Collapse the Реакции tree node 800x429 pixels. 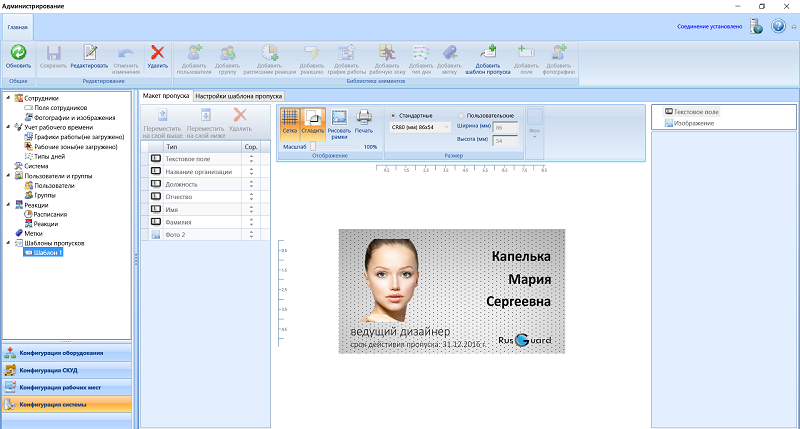click(8, 205)
